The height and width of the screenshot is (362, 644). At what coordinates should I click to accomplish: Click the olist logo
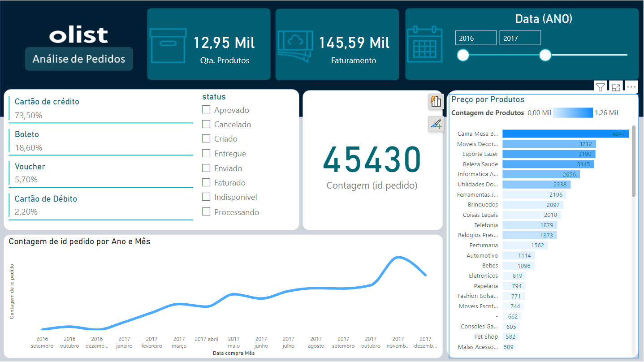(79, 35)
